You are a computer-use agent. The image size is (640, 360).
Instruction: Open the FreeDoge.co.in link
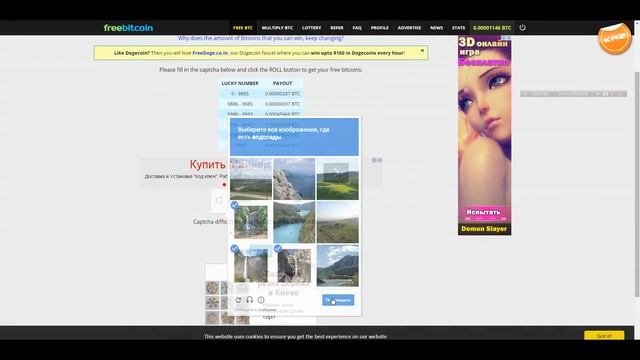pyautogui.click(x=210, y=53)
